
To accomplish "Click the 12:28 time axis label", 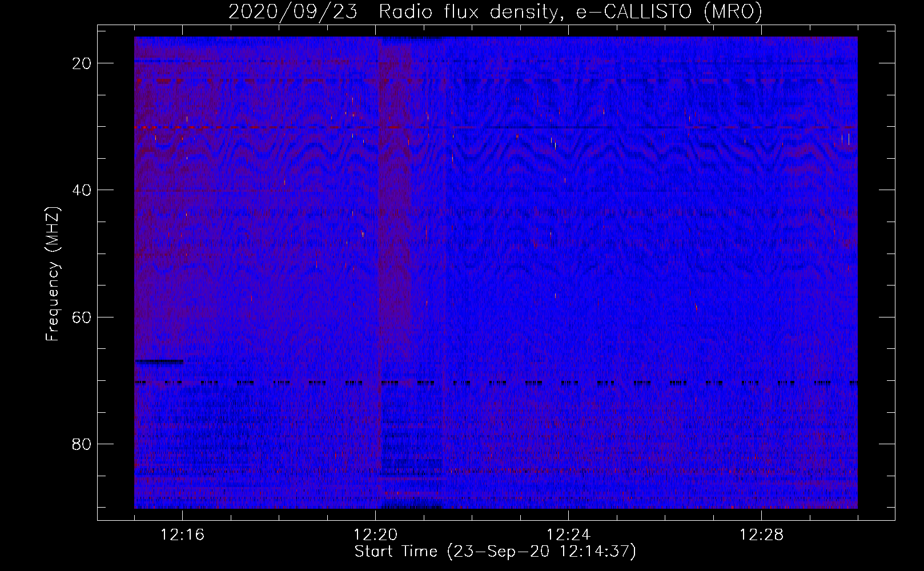I will click(x=761, y=535).
